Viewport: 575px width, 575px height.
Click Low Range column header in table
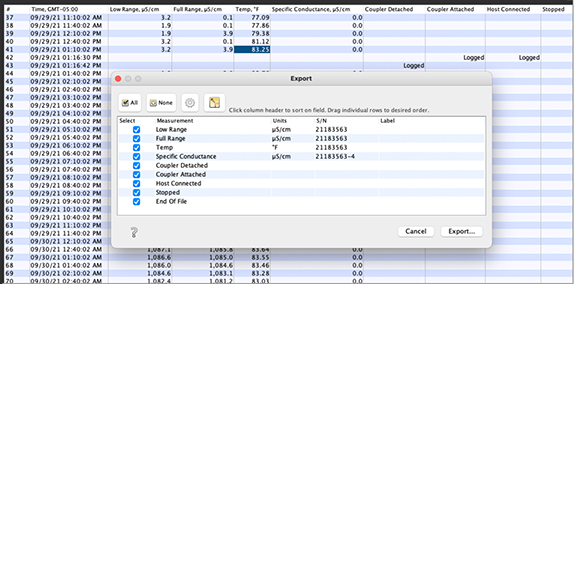(x=135, y=9)
